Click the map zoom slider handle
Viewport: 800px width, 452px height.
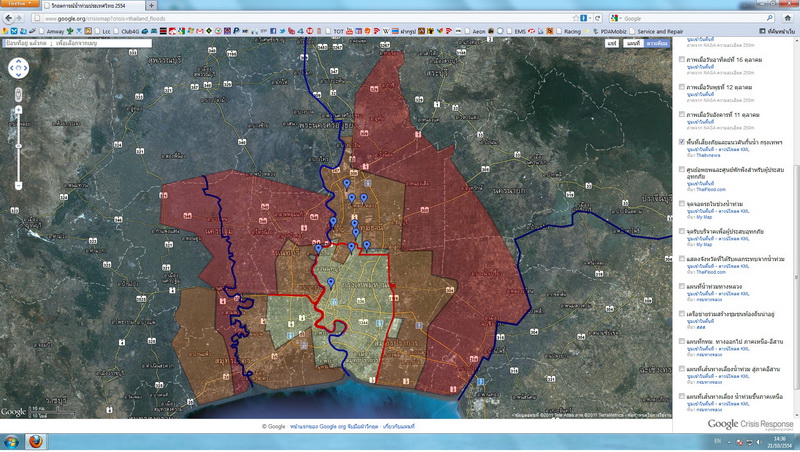point(18,146)
